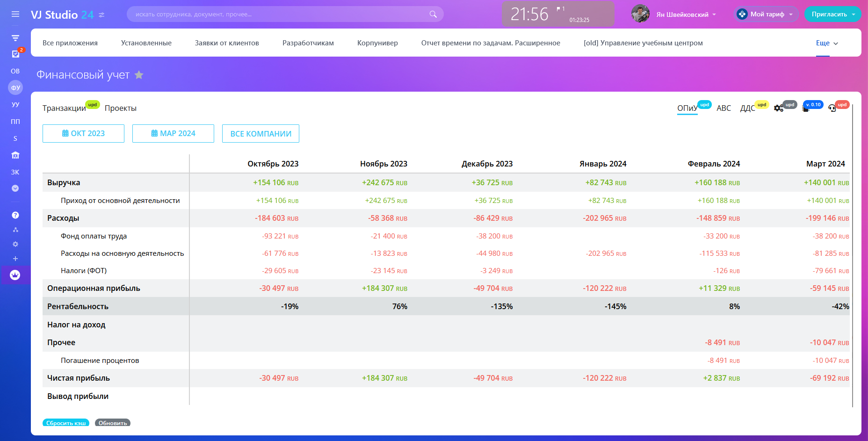The image size is (868, 441).
Task: Star Финансовый учет as favorite
Action: [x=139, y=75]
